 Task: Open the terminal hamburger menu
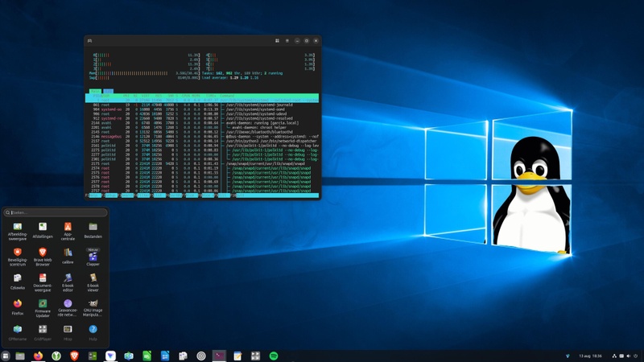[287, 41]
